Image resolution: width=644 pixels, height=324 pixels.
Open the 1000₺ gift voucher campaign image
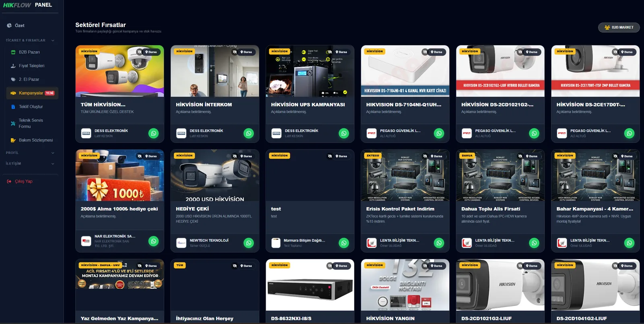point(120,175)
